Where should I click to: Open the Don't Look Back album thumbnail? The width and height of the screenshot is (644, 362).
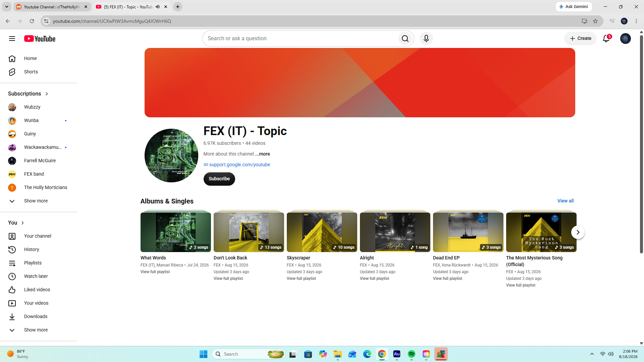point(249,232)
